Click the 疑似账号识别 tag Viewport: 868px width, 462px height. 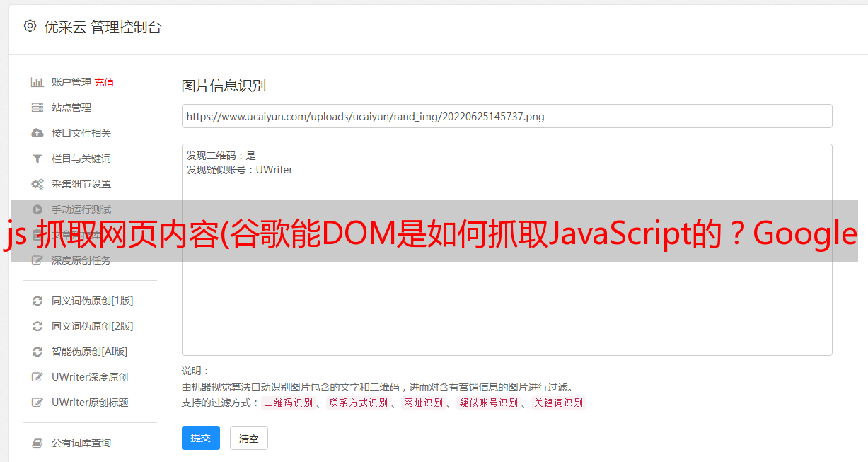[488, 403]
